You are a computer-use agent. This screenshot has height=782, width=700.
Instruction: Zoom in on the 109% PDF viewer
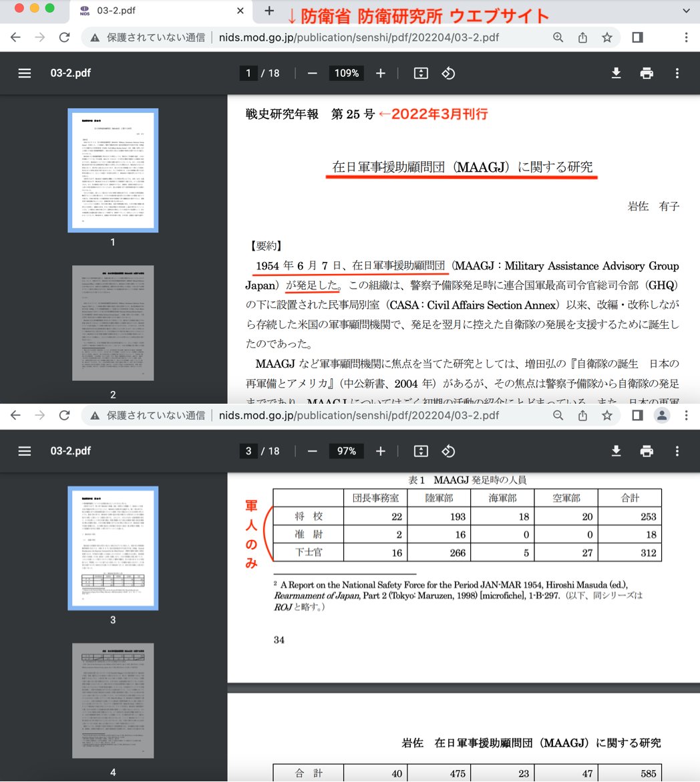(x=381, y=74)
